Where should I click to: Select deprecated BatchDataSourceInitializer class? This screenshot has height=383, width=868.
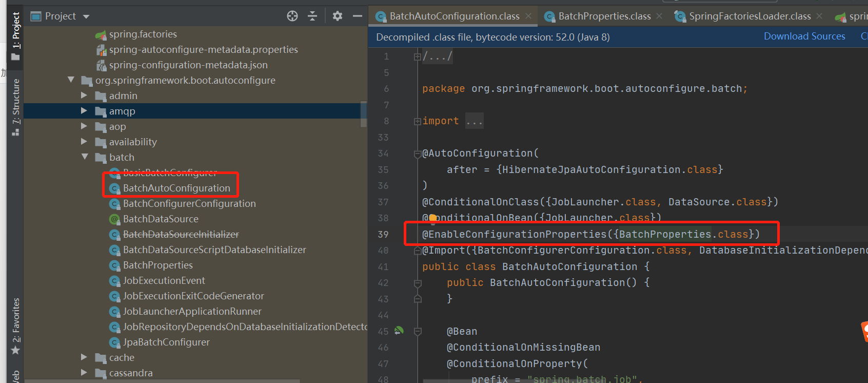click(x=181, y=235)
